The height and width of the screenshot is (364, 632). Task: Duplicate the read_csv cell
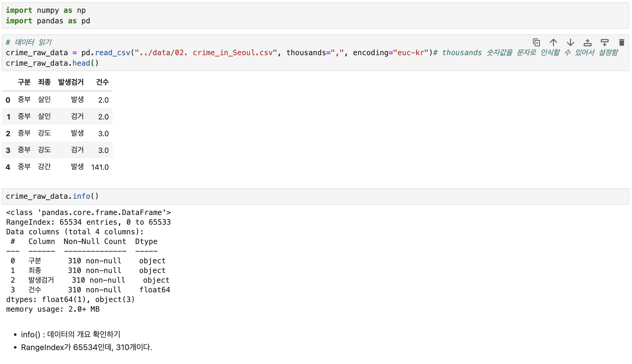tap(536, 43)
